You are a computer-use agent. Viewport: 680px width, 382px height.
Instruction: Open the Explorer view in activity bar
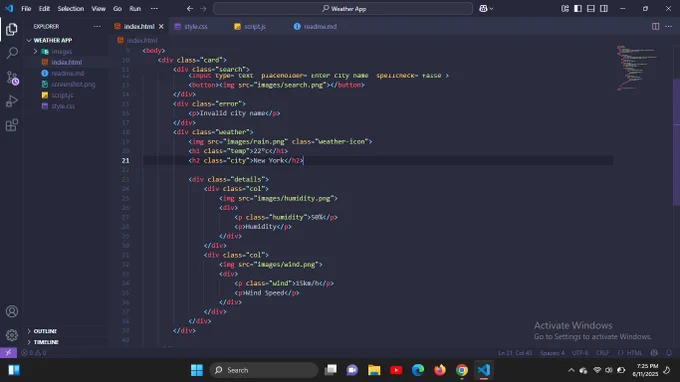12,29
